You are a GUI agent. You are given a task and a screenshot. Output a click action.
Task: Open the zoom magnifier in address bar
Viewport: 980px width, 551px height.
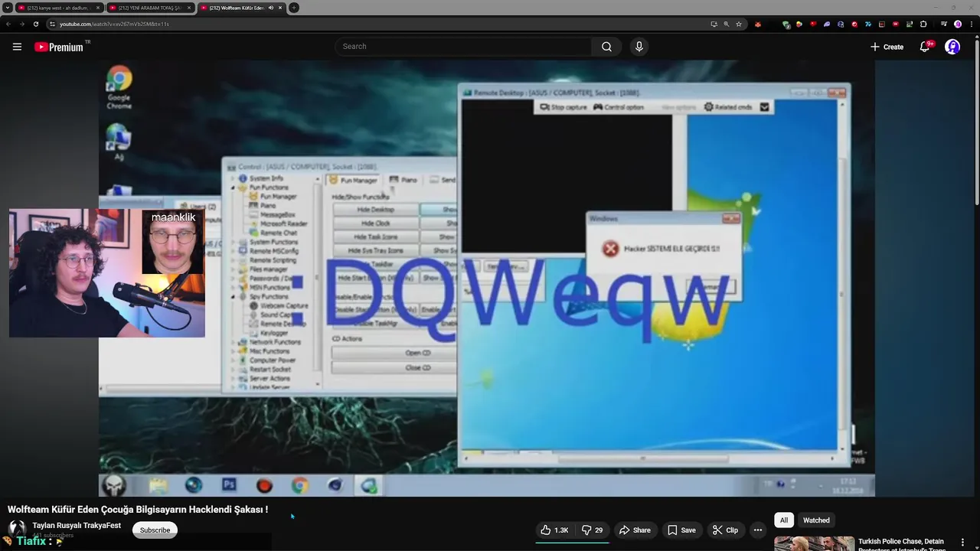(x=727, y=24)
